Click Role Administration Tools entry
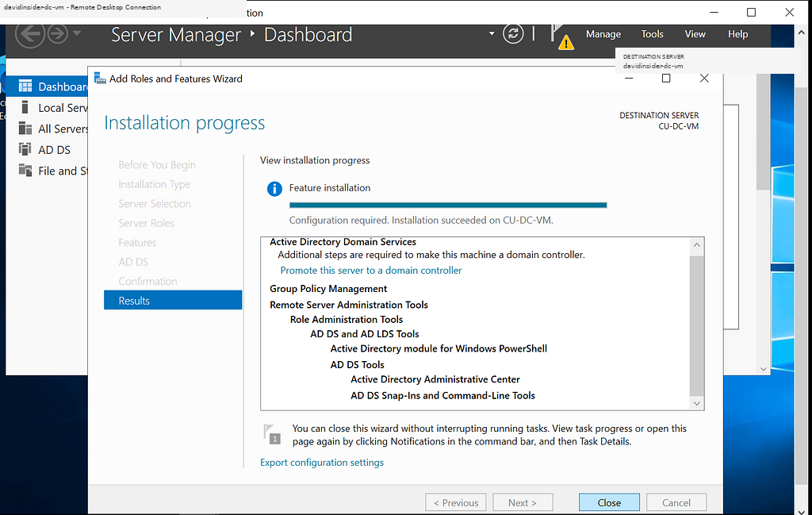Image resolution: width=812 pixels, height=515 pixels. (347, 320)
